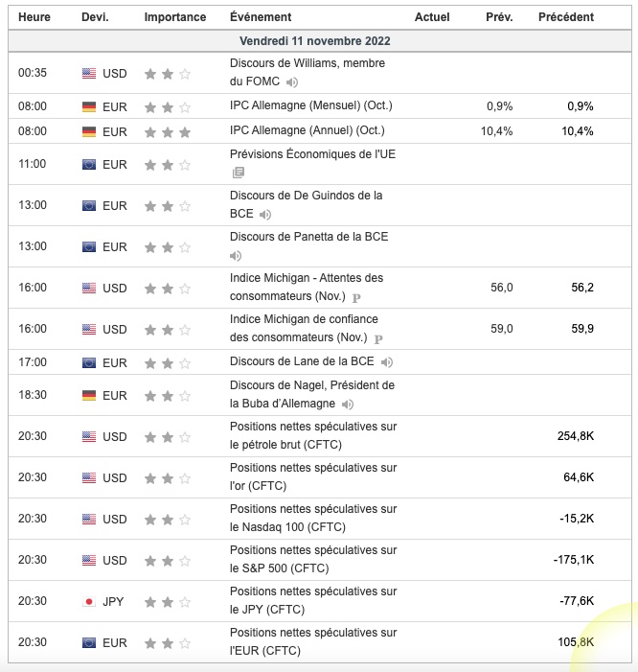
Task: Click the Événement column header
Action: tap(262, 17)
